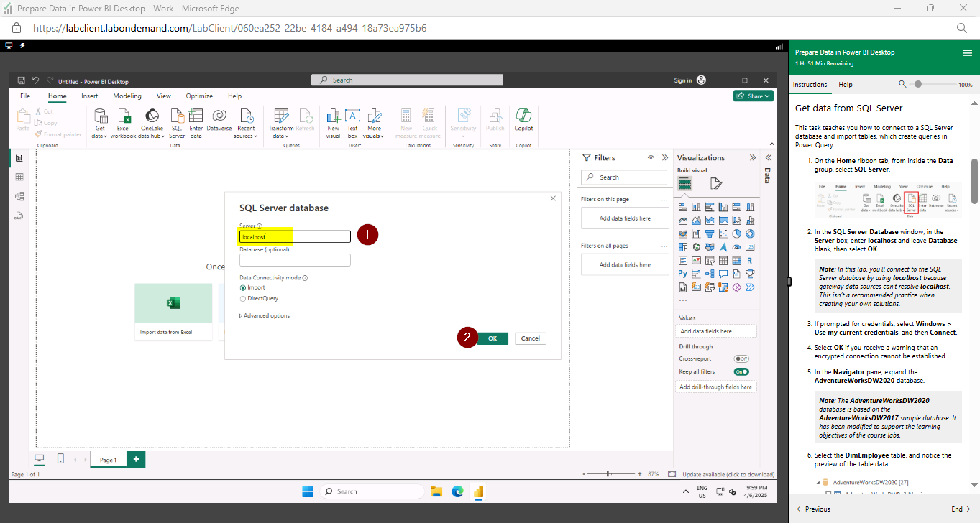Toggle off Keep all filters
The height and width of the screenshot is (523, 980).
[741, 371]
